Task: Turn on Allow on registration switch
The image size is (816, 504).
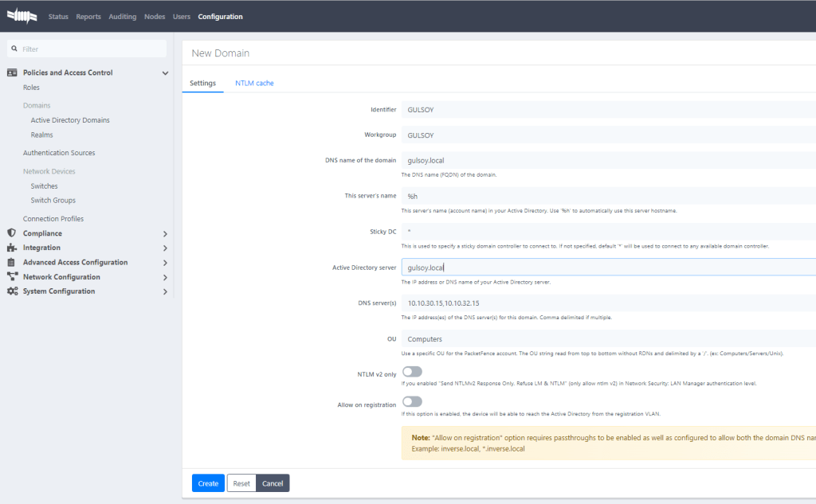Action: click(412, 402)
